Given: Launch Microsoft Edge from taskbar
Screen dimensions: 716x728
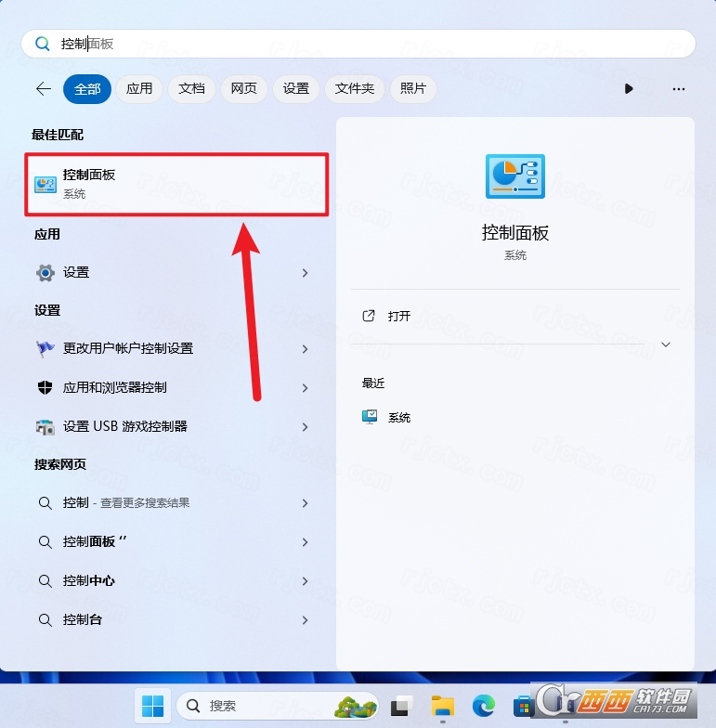Looking at the screenshot, I should point(483,706).
